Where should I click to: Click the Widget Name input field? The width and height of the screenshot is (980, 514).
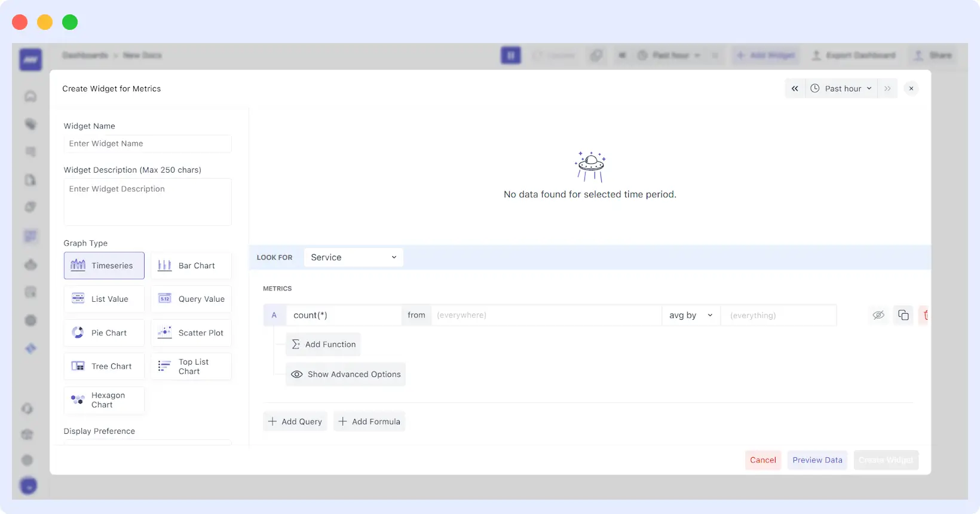click(x=148, y=143)
